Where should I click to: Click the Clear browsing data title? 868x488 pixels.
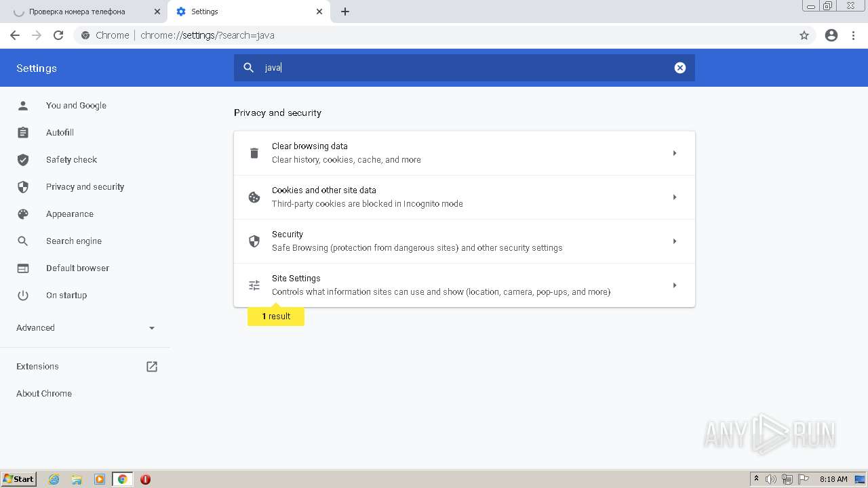[x=310, y=146]
